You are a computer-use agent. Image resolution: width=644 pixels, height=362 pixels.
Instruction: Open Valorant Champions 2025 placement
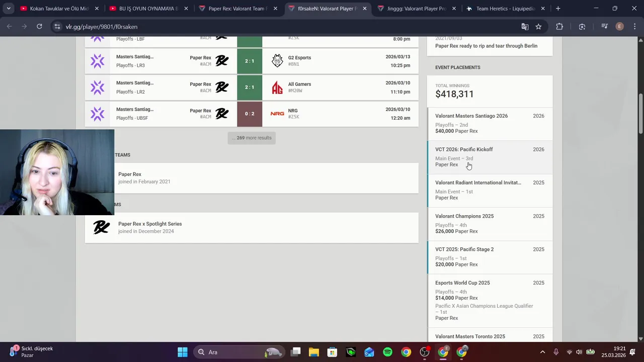[490, 224]
